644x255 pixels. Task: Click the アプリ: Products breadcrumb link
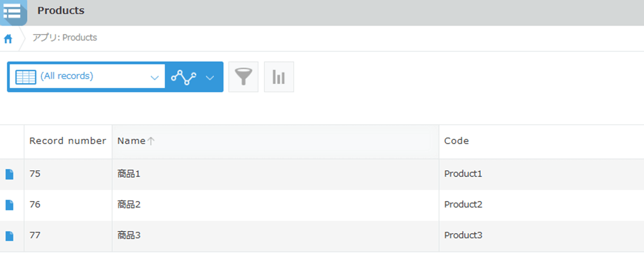[65, 38]
